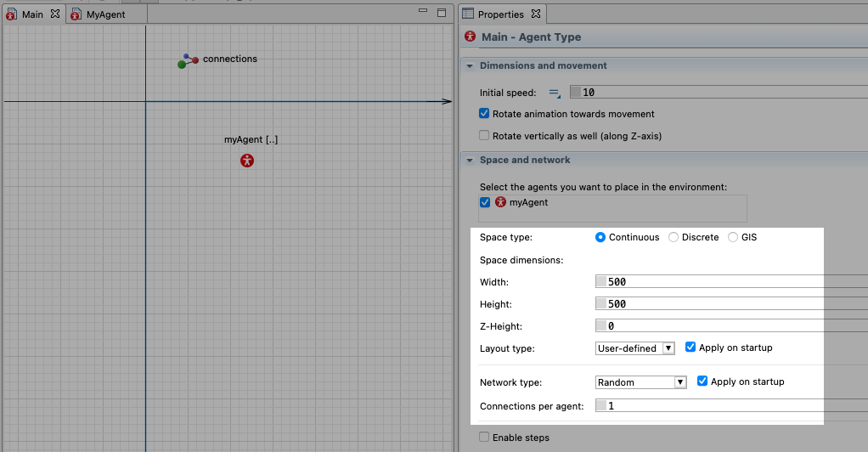Image resolution: width=868 pixels, height=452 pixels.
Task: Click the connections network icon on canvas
Action: pos(187,61)
